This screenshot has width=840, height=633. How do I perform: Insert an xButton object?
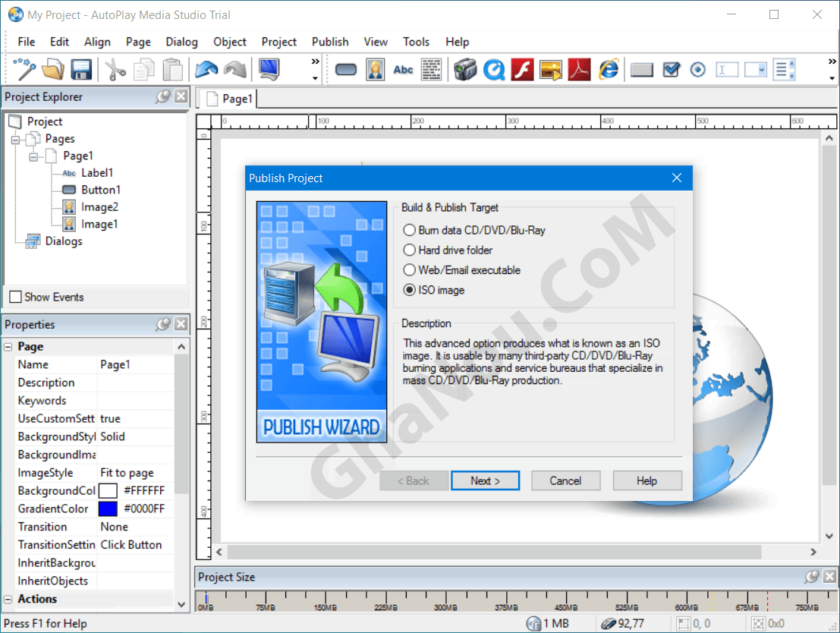click(642, 70)
